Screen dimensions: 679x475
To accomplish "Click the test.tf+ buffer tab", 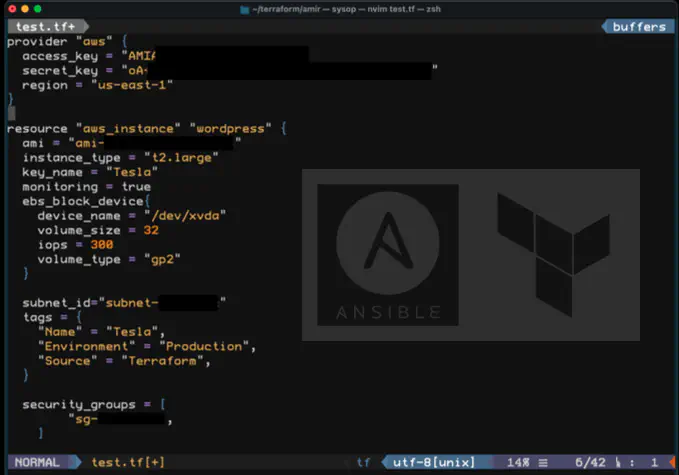I will (45, 27).
